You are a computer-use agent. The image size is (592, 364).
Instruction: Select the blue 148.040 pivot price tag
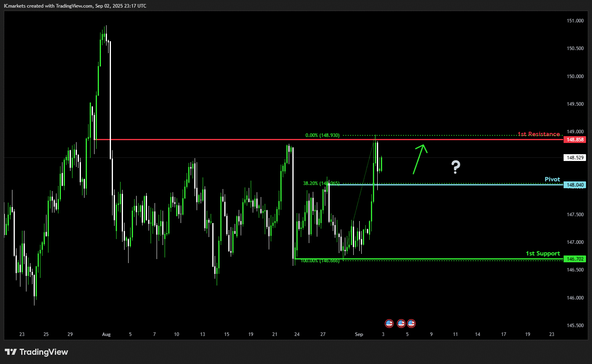tap(575, 185)
